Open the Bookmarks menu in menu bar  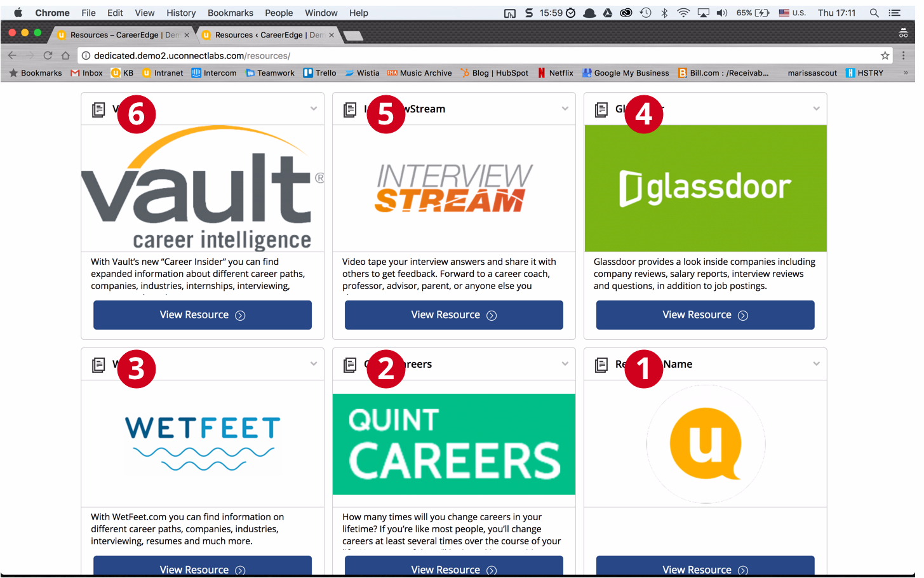(x=230, y=13)
